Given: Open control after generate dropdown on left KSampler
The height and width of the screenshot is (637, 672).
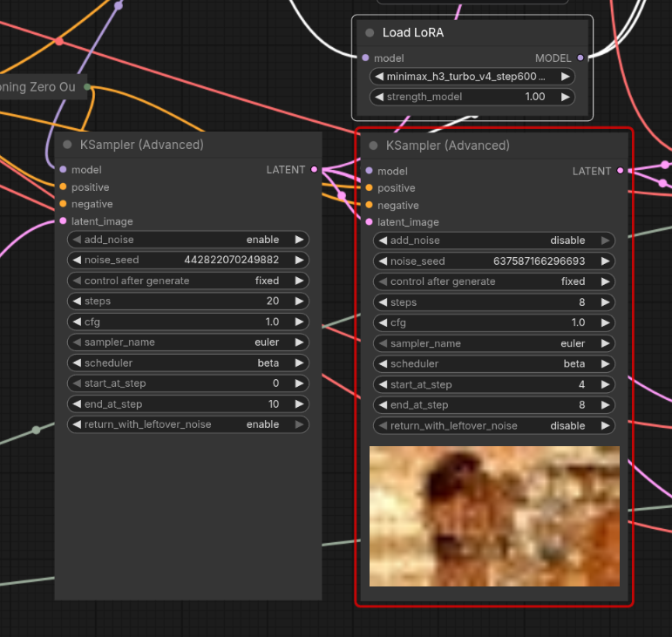Looking at the screenshot, I should [x=188, y=281].
